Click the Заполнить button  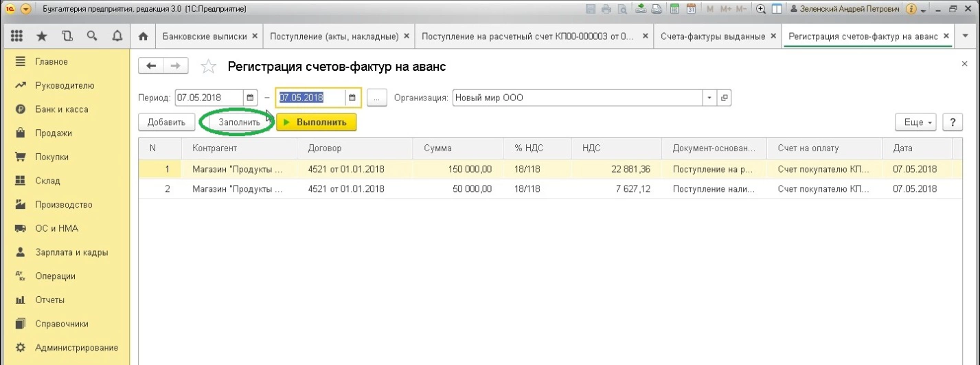point(239,122)
